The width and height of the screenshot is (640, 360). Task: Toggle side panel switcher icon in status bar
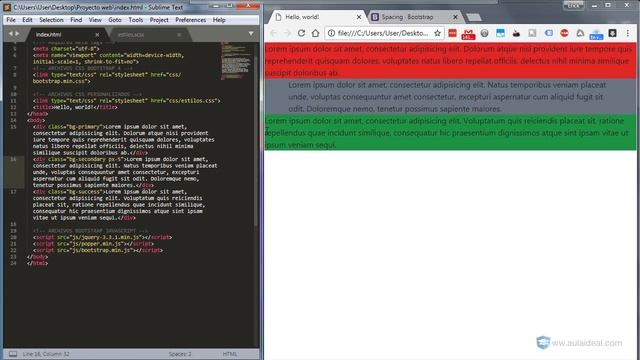13,354
